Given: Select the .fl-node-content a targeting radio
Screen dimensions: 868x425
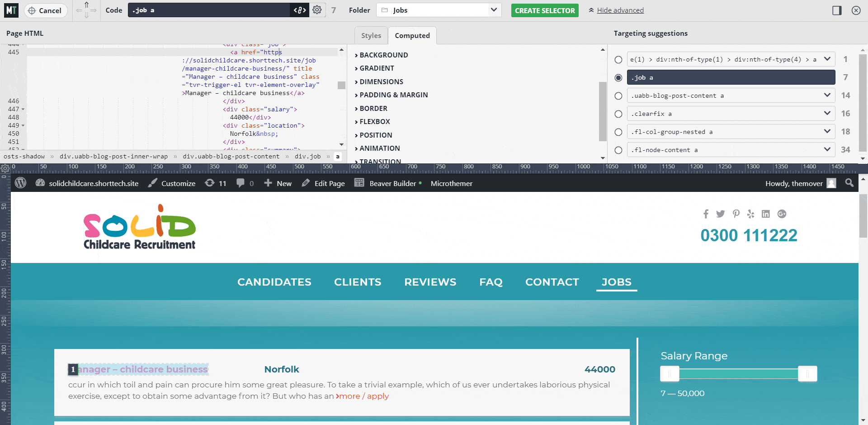Looking at the screenshot, I should (618, 150).
